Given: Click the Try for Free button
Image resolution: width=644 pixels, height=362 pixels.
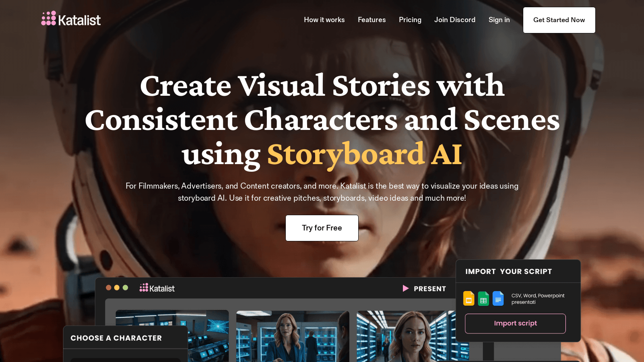Looking at the screenshot, I should (x=322, y=228).
